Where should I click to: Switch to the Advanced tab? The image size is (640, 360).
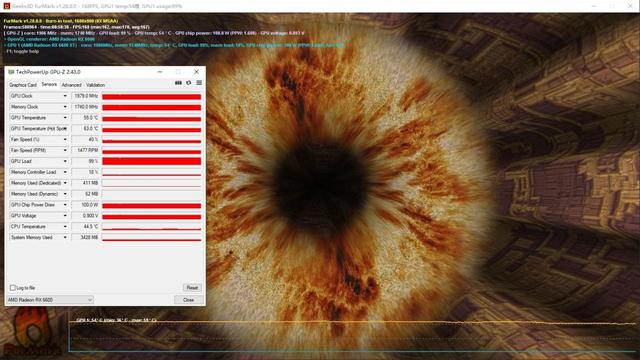[x=71, y=85]
